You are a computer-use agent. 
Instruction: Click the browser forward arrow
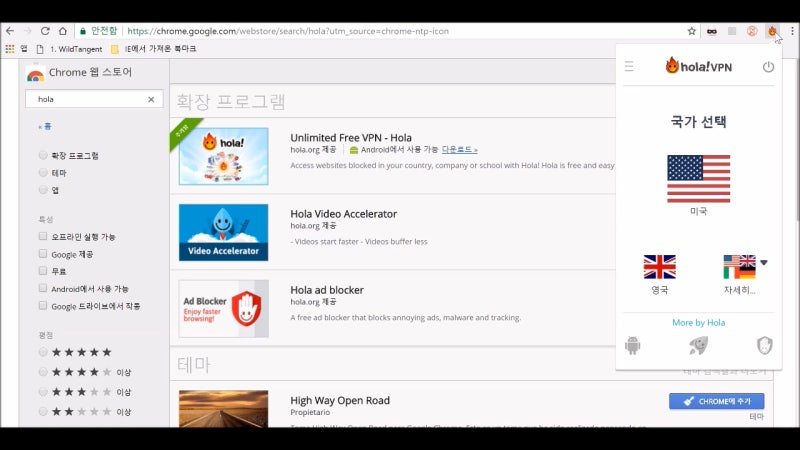tap(28, 31)
